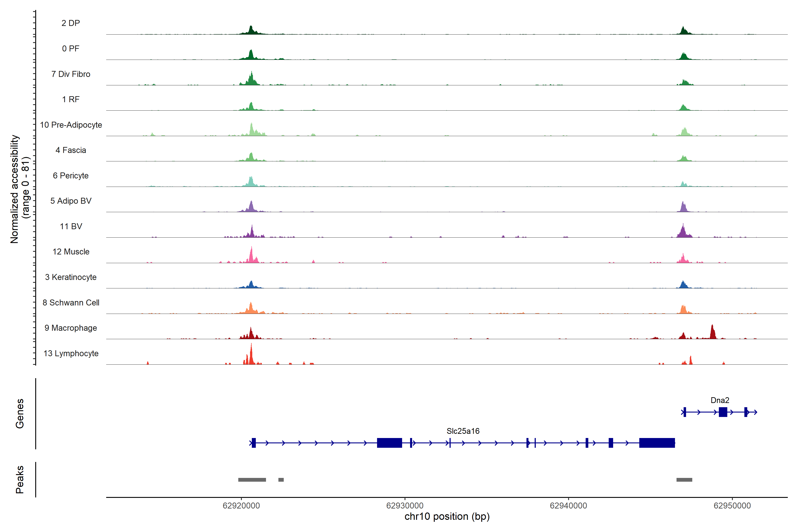Click the Peaks panel label
The image size is (798, 532).
20,479
